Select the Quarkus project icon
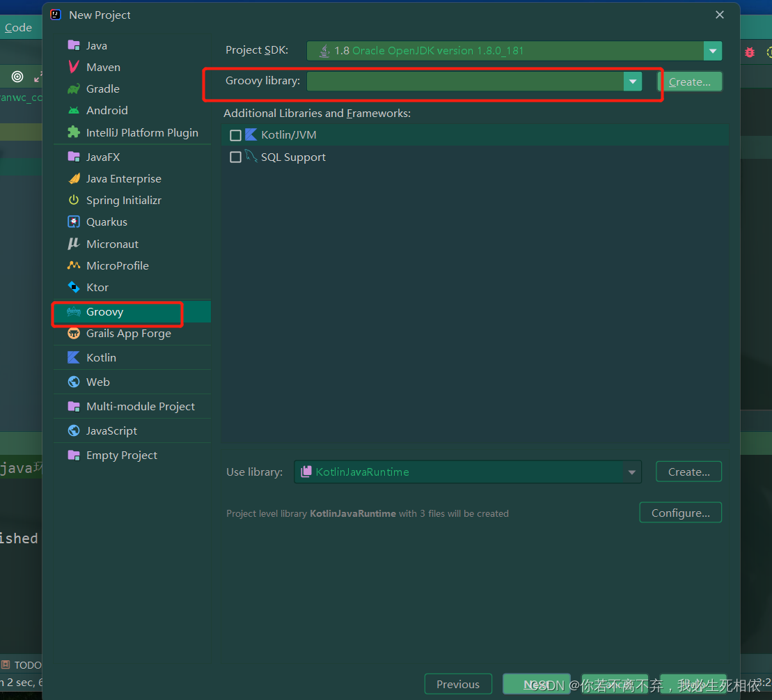The image size is (772, 700). click(74, 221)
